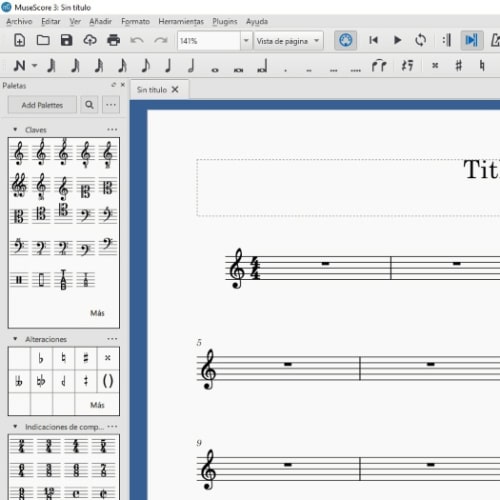Select the whole note duration
The height and width of the screenshot is (500, 500).
[215, 70]
